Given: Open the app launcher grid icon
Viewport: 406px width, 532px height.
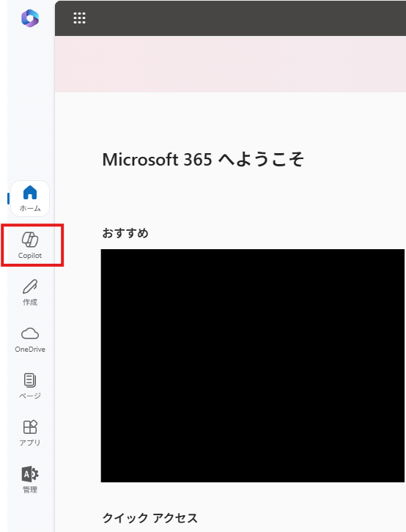Looking at the screenshot, I should (x=79, y=18).
